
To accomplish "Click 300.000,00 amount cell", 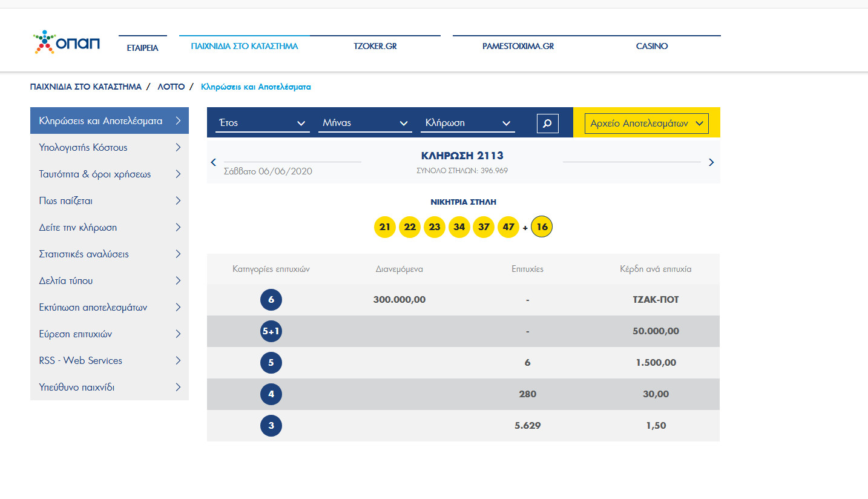I will [x=399, y=300].
